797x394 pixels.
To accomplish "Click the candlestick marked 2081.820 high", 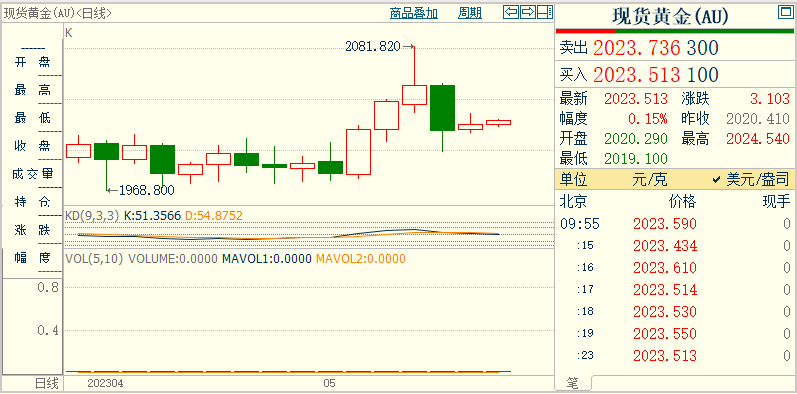I will [414, 95].
